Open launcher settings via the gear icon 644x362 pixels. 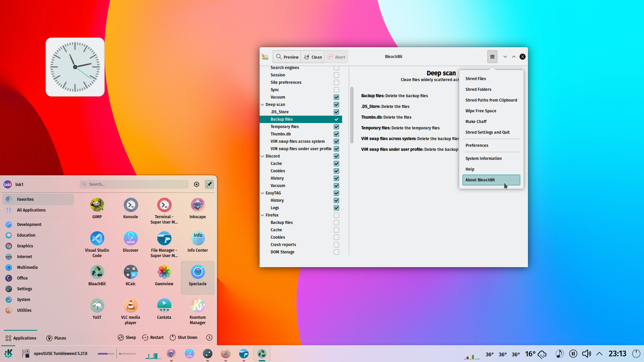(x=197, y=184)
